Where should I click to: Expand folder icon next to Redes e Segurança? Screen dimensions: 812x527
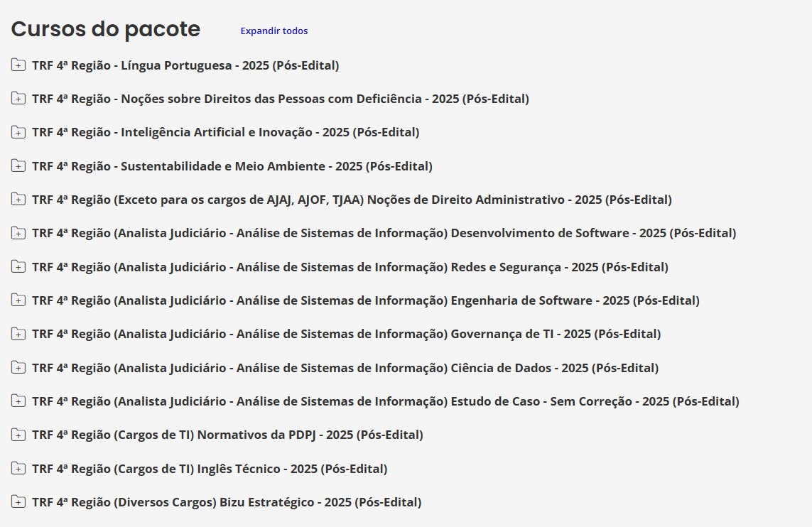(x=18, y=267)
